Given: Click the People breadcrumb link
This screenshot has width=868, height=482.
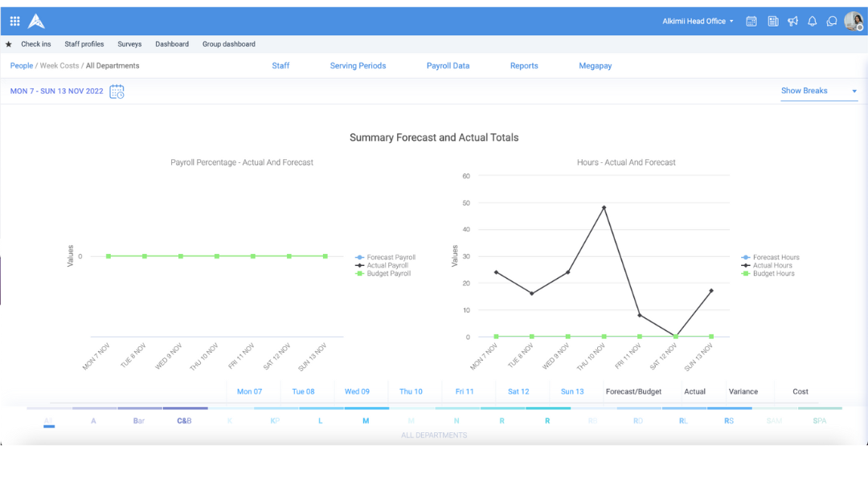Looking at the screenshot, I should (21, 65).
